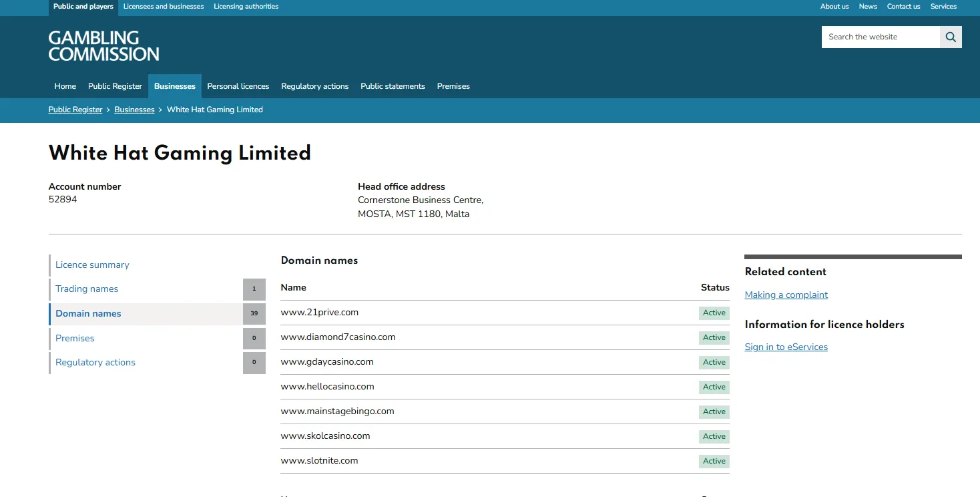
Task: Click Active status badge for www.21prive.com
Action: pos(714,313)
